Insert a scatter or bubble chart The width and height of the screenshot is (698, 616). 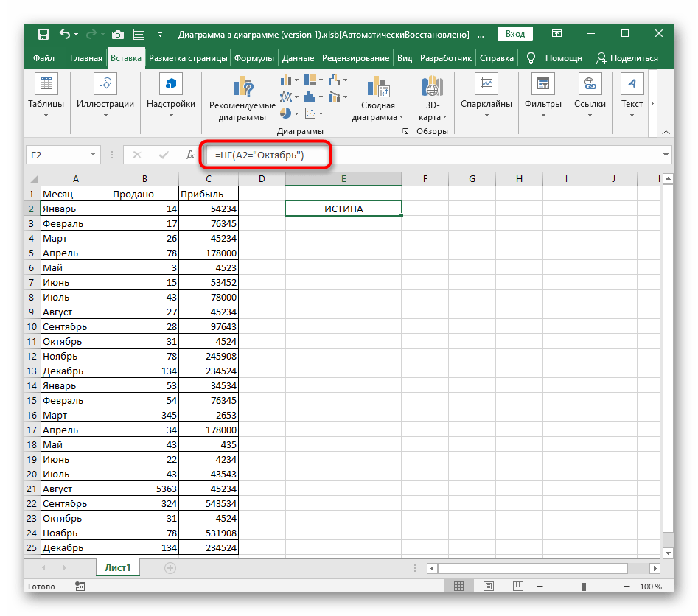pos(313,113)
